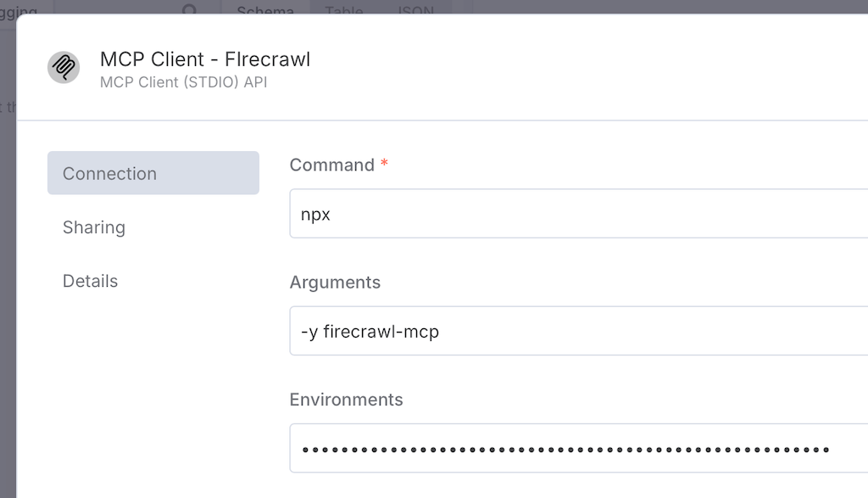The height and width of the screenshot is (498, 868).
Task: Click the required asterisk next to Command
Action: [383, 164]
